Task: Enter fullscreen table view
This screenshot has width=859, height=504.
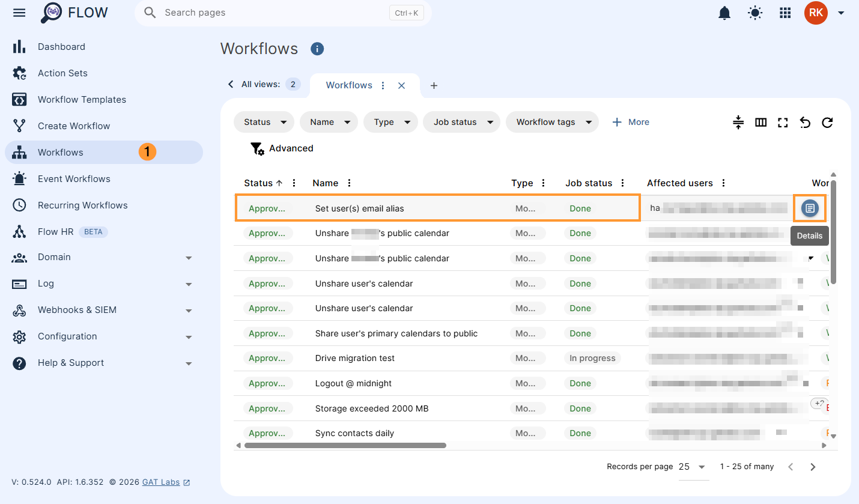Action: (x=783, y=123)
